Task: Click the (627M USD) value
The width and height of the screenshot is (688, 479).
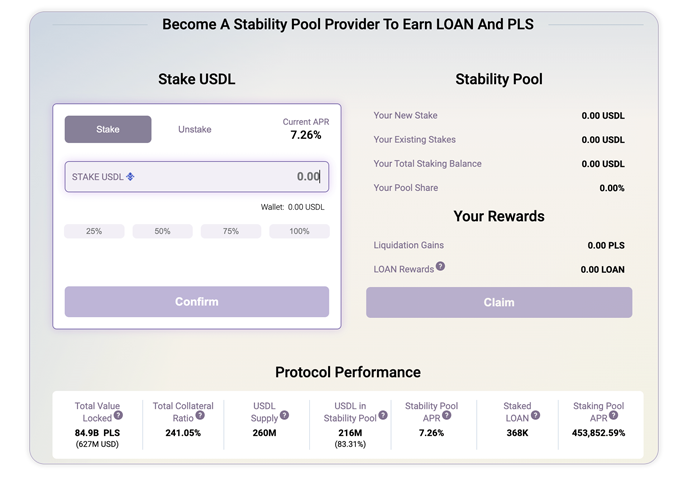Action: (97, 444)
